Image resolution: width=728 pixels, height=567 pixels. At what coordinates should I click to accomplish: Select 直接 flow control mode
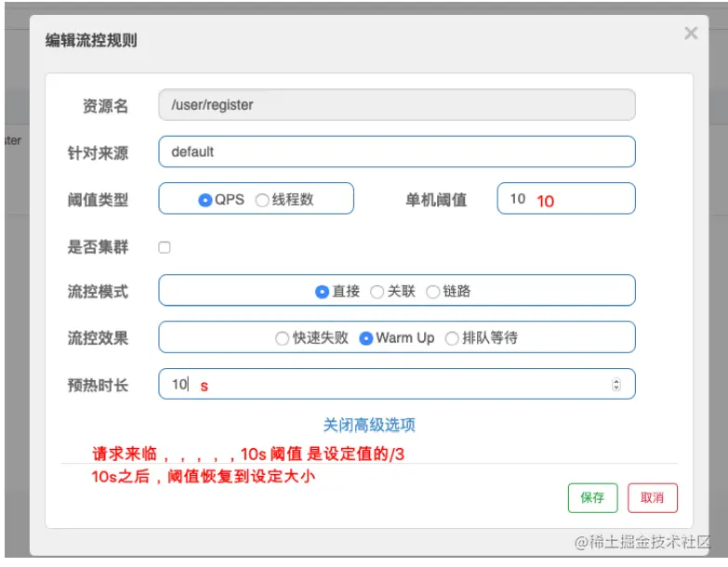pyautogui.click(x=322, y=292)
